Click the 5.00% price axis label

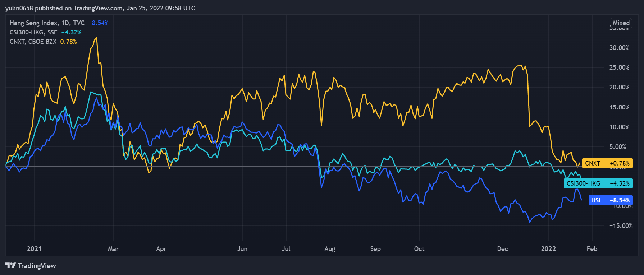pyautogui.click(x=618, y=147)
